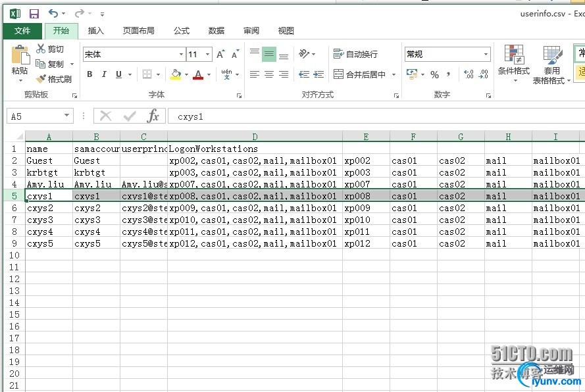This screenshot has width=585, height=392.
Task: Increase font size with larger A icon
Action: pyautogui.click(x=220, y=55)
